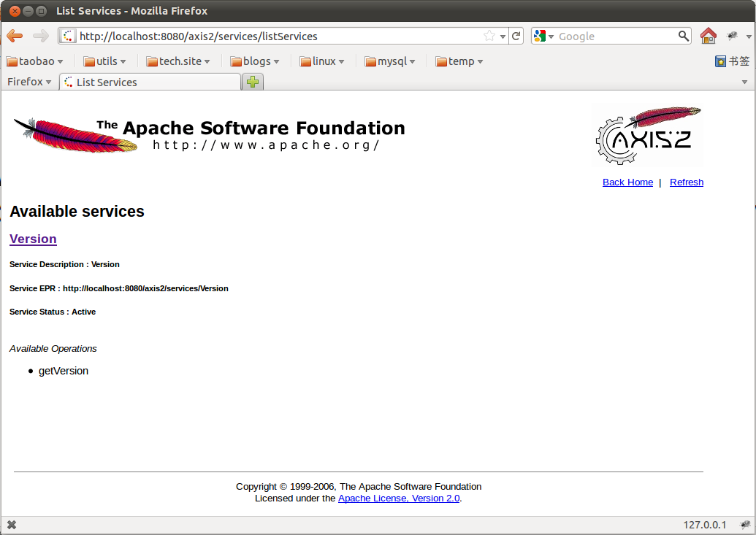756x535 pixels.
Task: Expand the taobao bookmarks folder
Action: coord(35,61)
